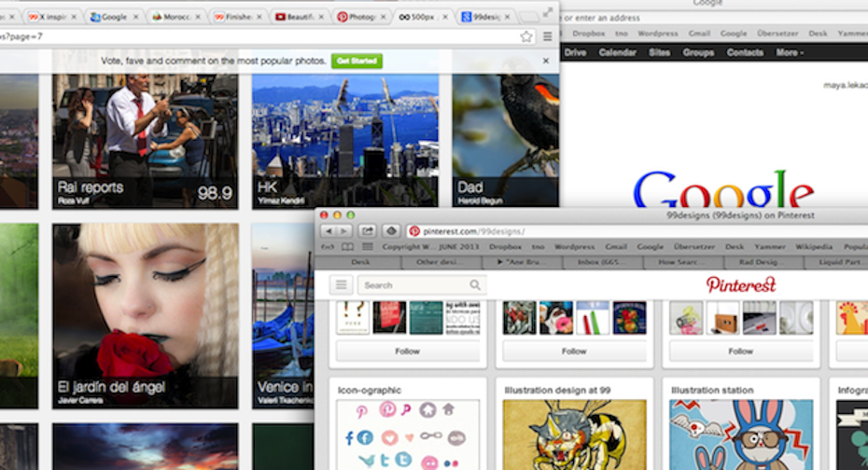Click the bookmark star in Chrome's address bar
Image resolution: width=868 pixels, height=470 pixels.
526,36
